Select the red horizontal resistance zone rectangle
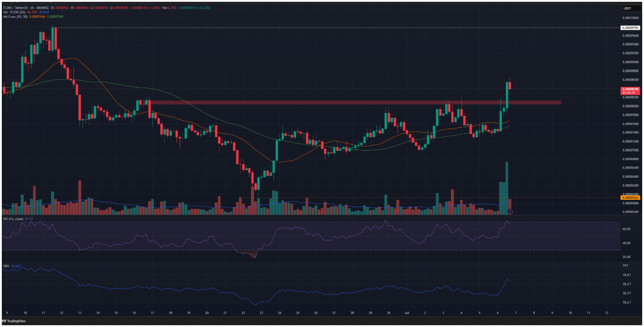 [x=355, y=102]
